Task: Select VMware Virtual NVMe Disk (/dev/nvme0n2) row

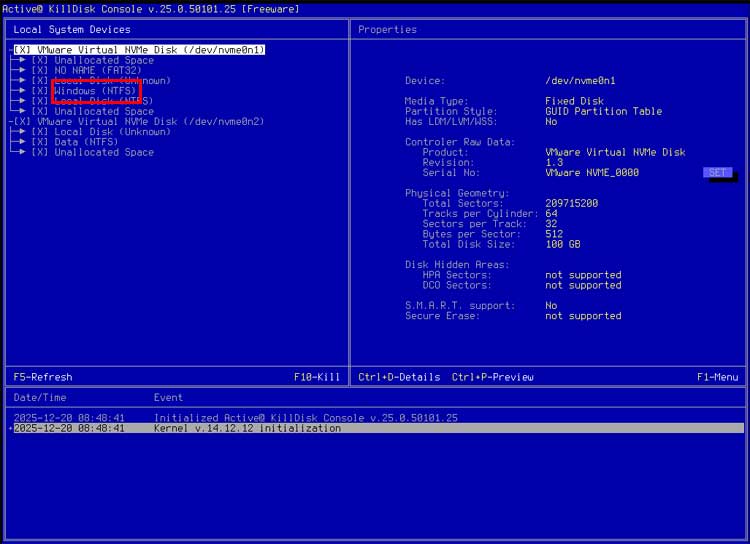Action: [139, 122]
